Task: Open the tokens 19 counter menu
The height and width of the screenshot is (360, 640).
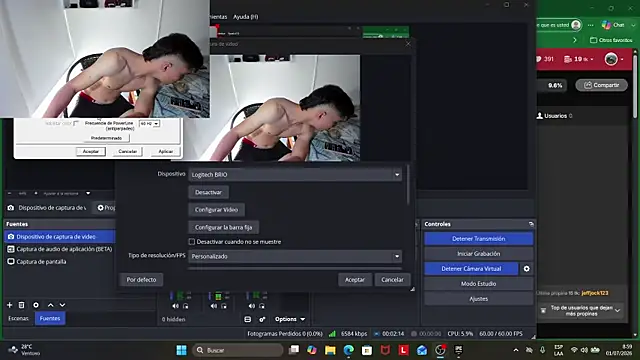Action: pos(578,59)
